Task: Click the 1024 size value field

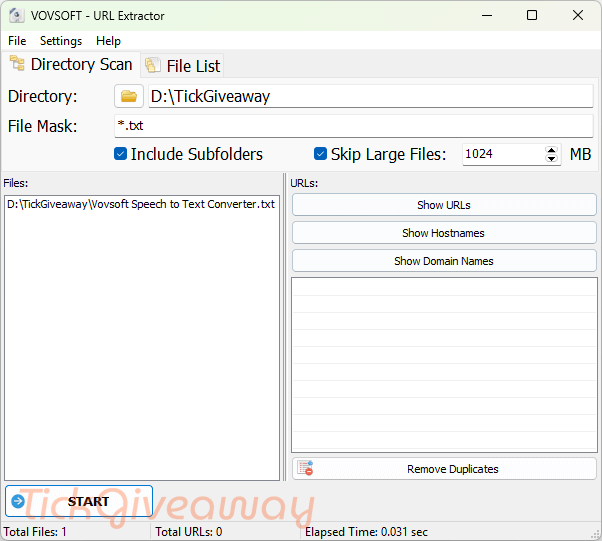Action: [x=503, y=154]
